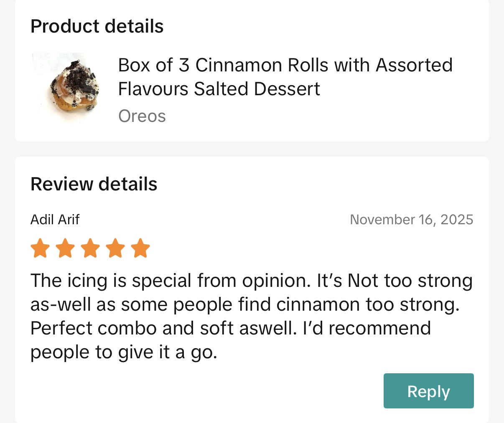Click the "Product details" heading
The width and height of the screenshot is (504, 423).
point(97,26)
